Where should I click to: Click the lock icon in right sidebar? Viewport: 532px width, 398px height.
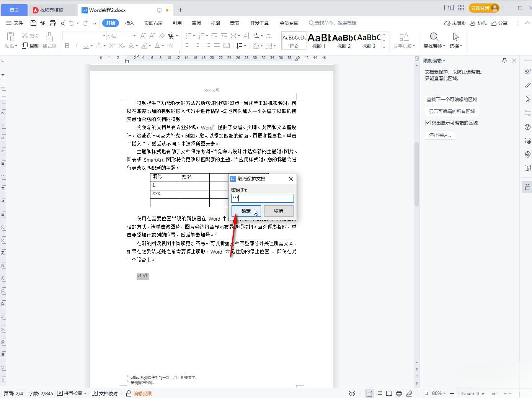(x=527, y=187)
